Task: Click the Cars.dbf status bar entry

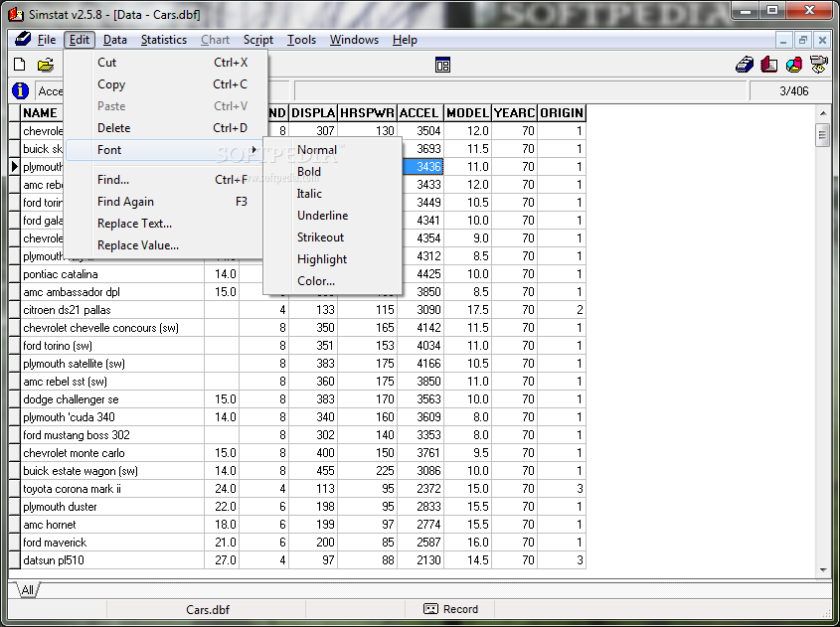Action: (208, 609)
